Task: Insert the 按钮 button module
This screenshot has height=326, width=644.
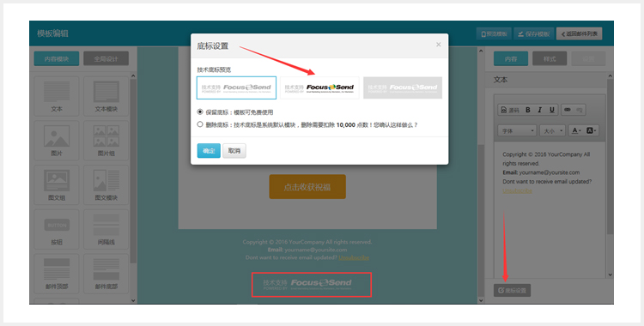Action: tap(57, 229)
